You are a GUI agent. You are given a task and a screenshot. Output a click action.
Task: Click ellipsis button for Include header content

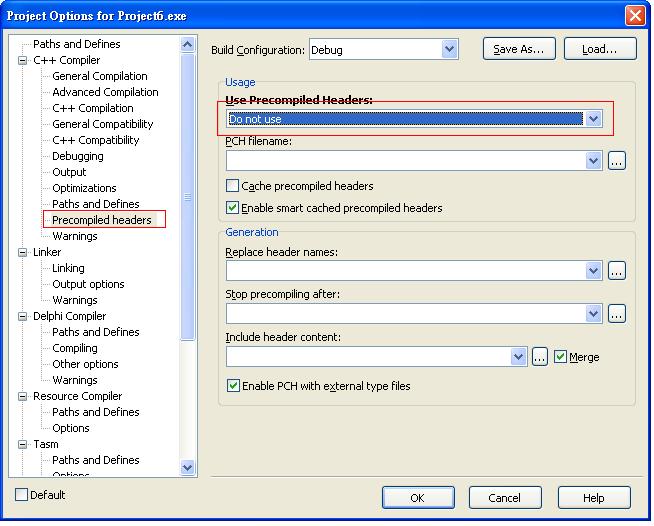tap(540, 357)
